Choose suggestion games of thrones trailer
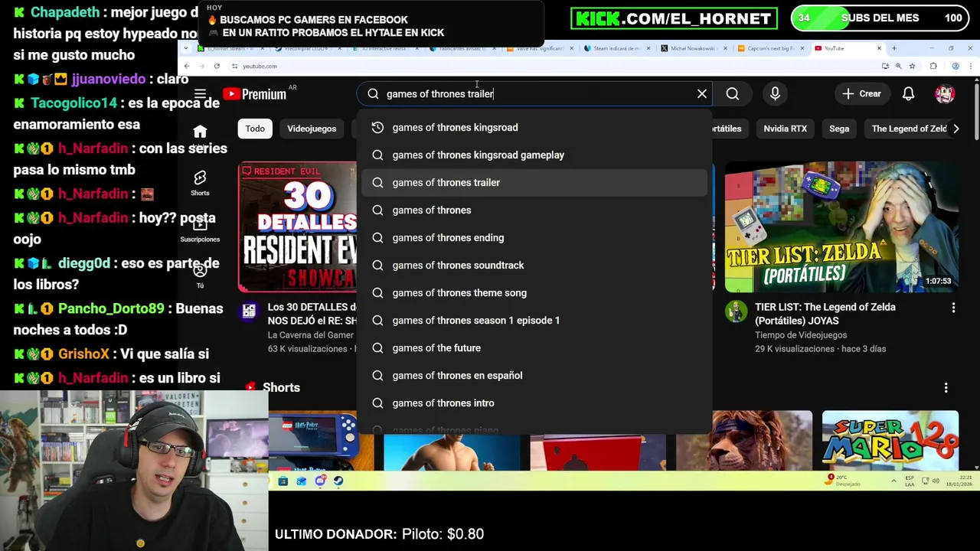The height and width of the screenshot is (551, 980). click(x=534, y=182)
